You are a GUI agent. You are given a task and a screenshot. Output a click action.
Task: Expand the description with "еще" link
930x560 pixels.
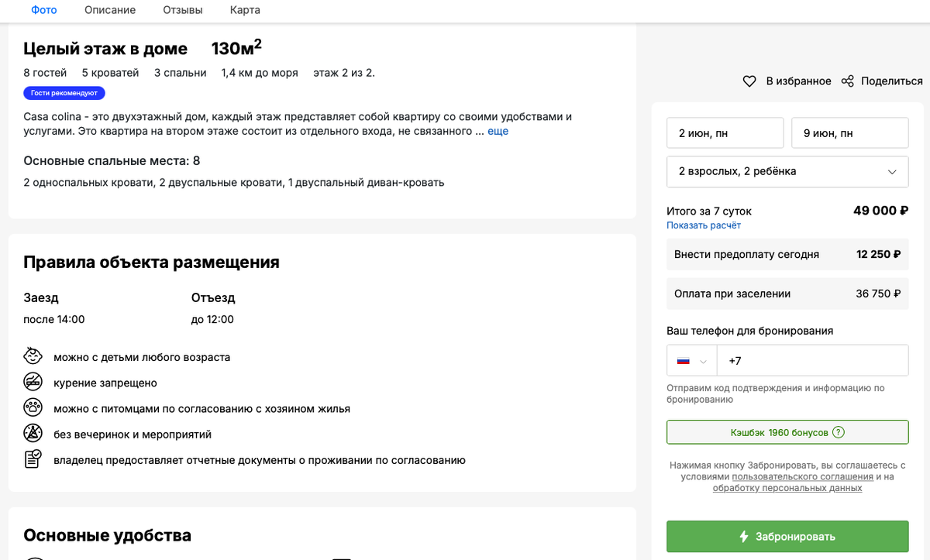(x=498, y=131)
